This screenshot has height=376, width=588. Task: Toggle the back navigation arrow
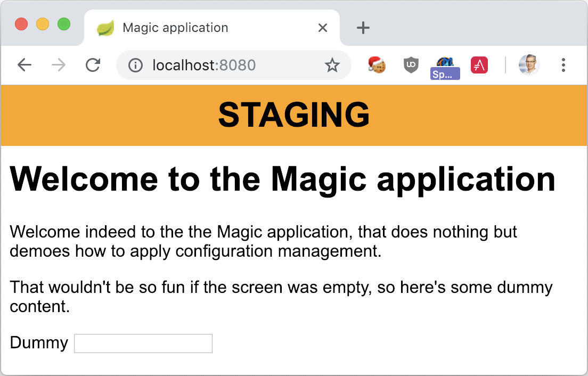[24, 64]
